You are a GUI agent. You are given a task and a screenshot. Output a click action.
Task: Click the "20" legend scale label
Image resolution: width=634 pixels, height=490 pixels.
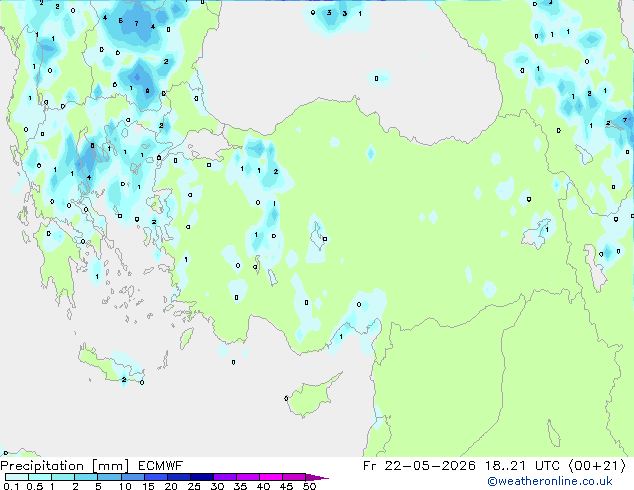click(171, 486)
